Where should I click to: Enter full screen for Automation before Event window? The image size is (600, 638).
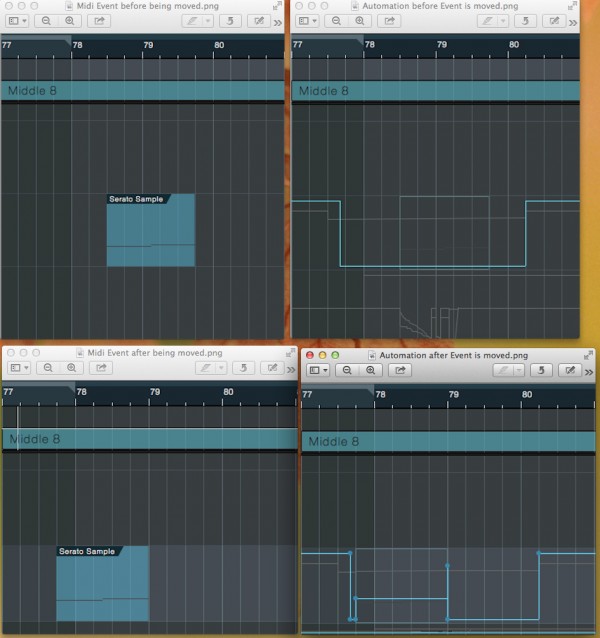(x=572, y=6)
